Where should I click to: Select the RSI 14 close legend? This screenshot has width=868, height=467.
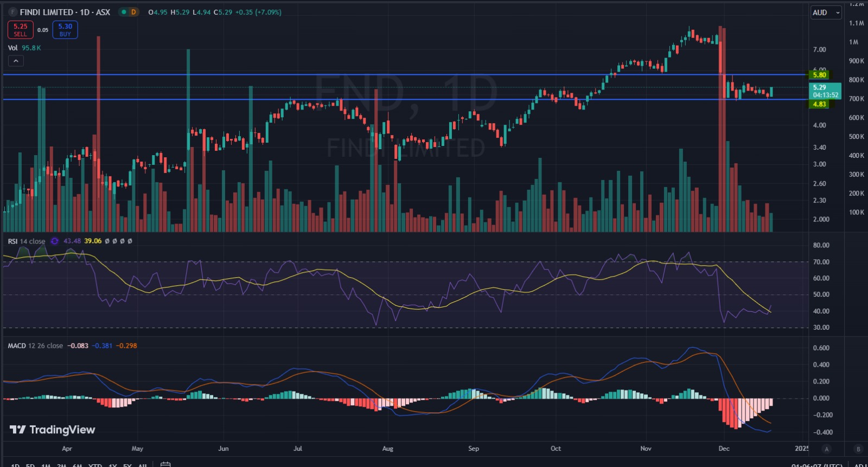(27, 241)
